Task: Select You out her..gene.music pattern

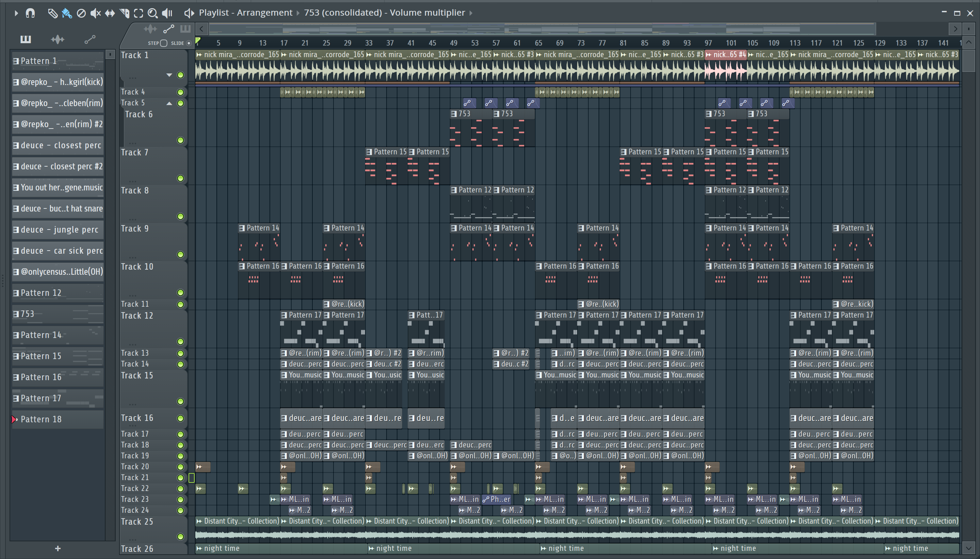Action: (58, 187)
